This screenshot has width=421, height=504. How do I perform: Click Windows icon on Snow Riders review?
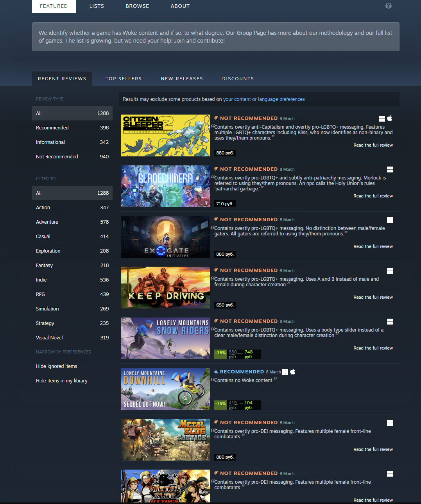[x=390, y=321]
